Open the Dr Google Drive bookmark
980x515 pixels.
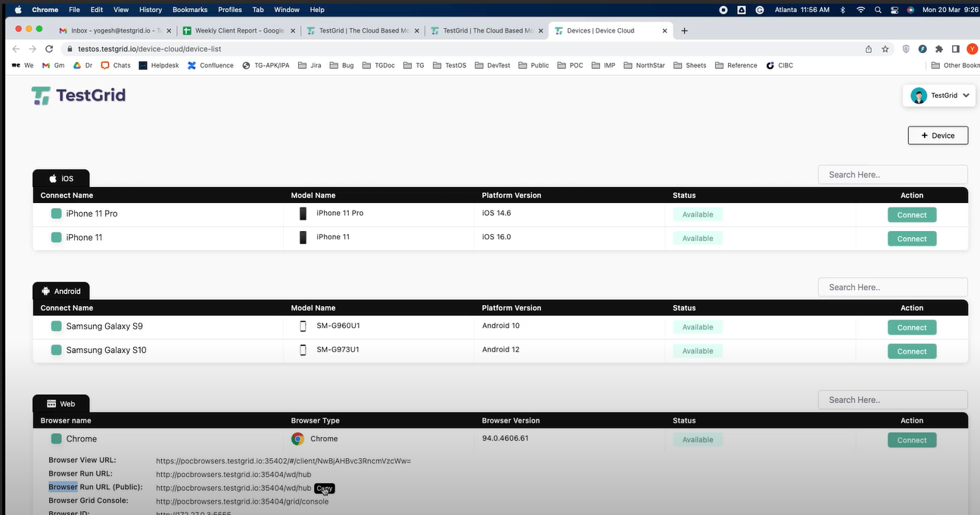pyautogui.click(x=83, y=65)
